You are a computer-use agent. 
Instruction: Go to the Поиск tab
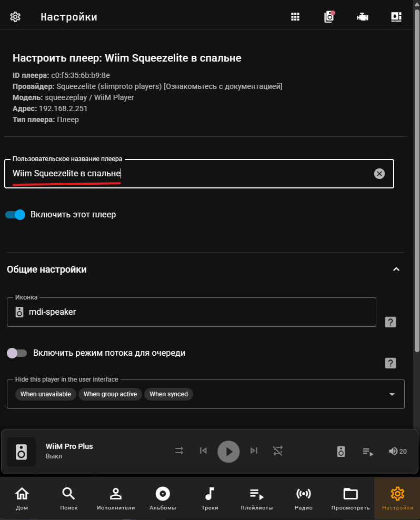coord(68,498)
